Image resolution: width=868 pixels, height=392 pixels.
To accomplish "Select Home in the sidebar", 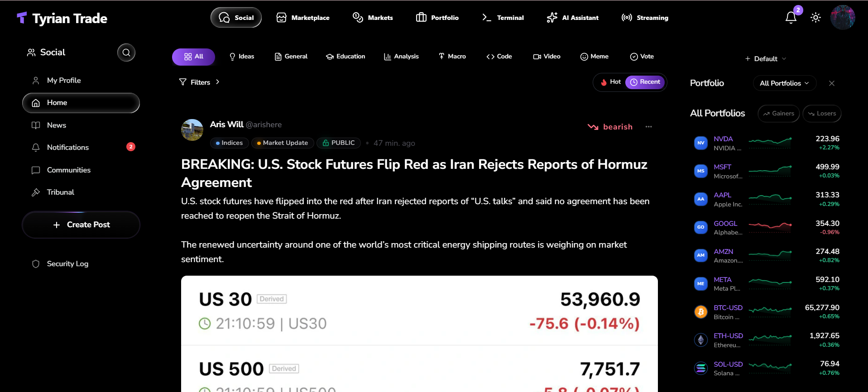I will pos(81,103).
